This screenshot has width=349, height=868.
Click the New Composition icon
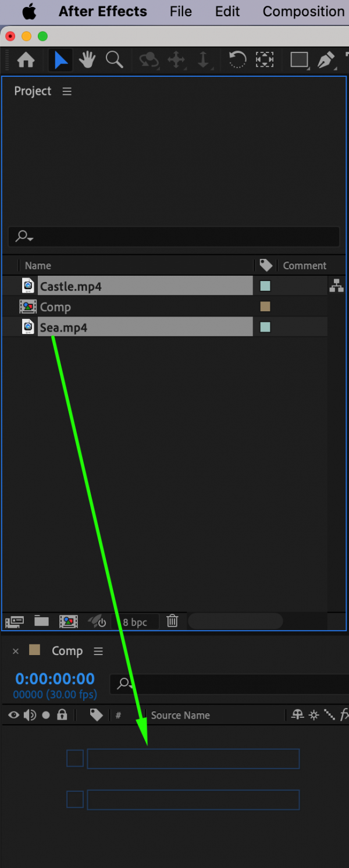(x=68, y=621)
